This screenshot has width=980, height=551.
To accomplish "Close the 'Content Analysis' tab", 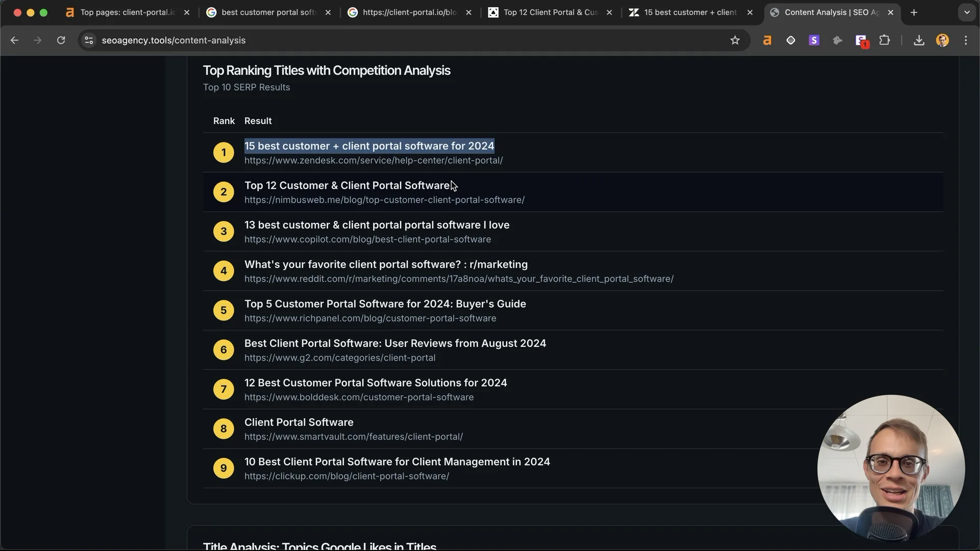I will (x=891, y=12).
